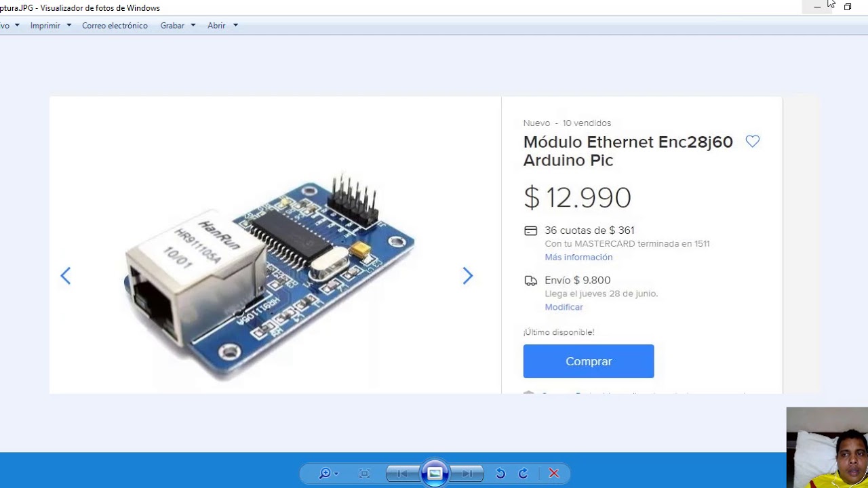The image size is (868, 488).
Task: Open the Grabar menu
Action: click(x=172, y=26)
